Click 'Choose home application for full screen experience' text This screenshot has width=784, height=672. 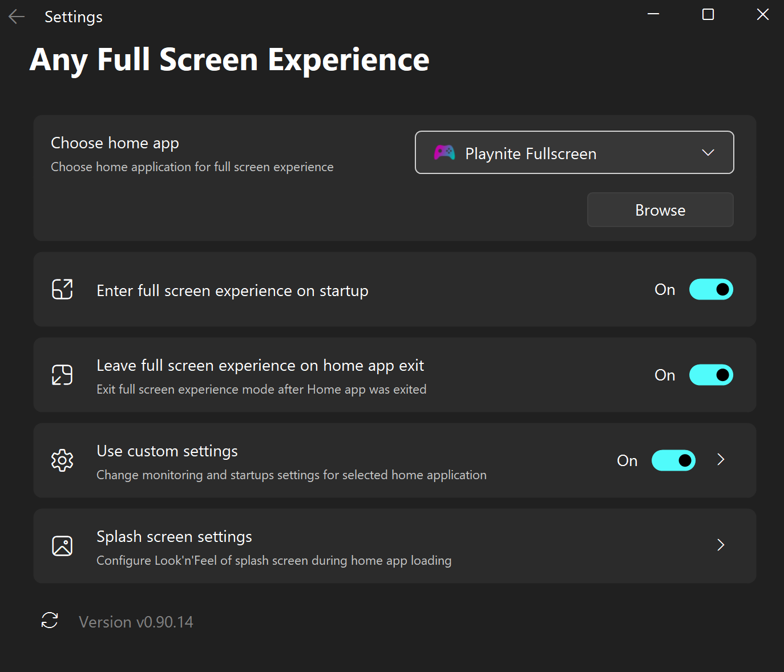pos(192,167)
